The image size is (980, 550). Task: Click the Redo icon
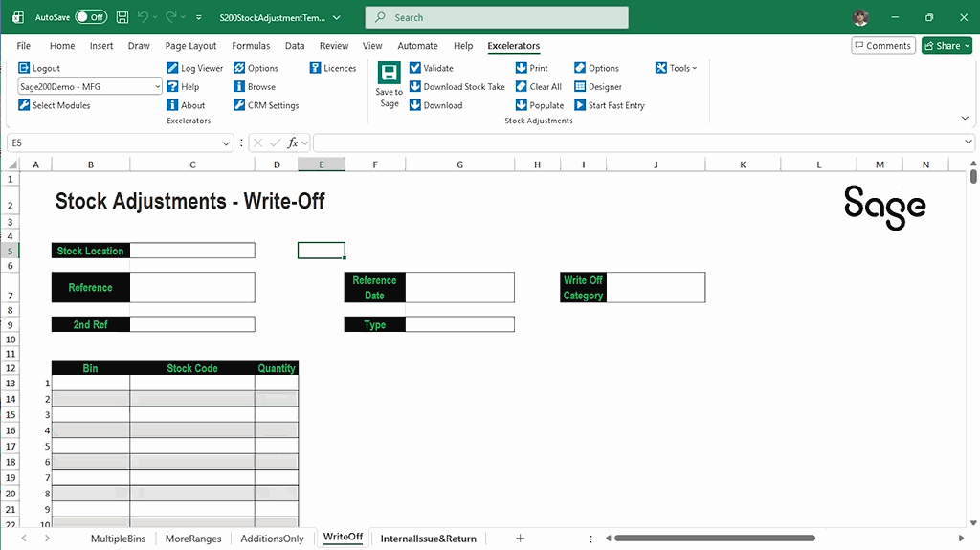pyautogui.click(x=170, y=17)
